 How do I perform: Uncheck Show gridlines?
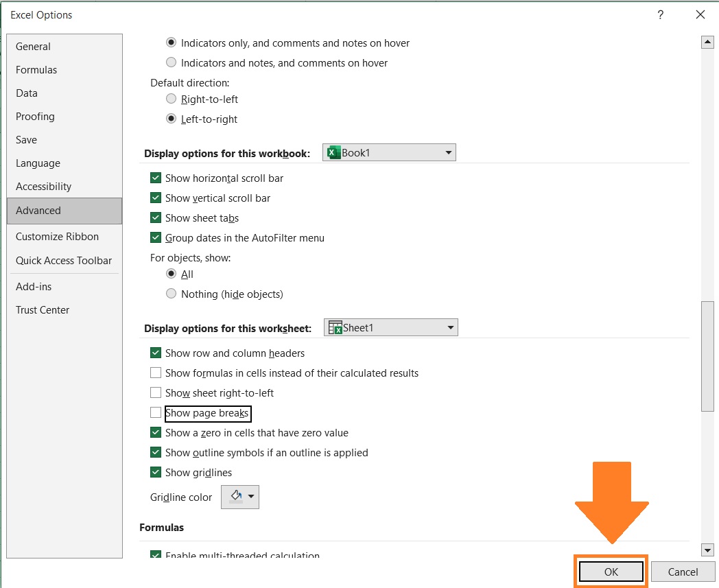click(156, 473)
